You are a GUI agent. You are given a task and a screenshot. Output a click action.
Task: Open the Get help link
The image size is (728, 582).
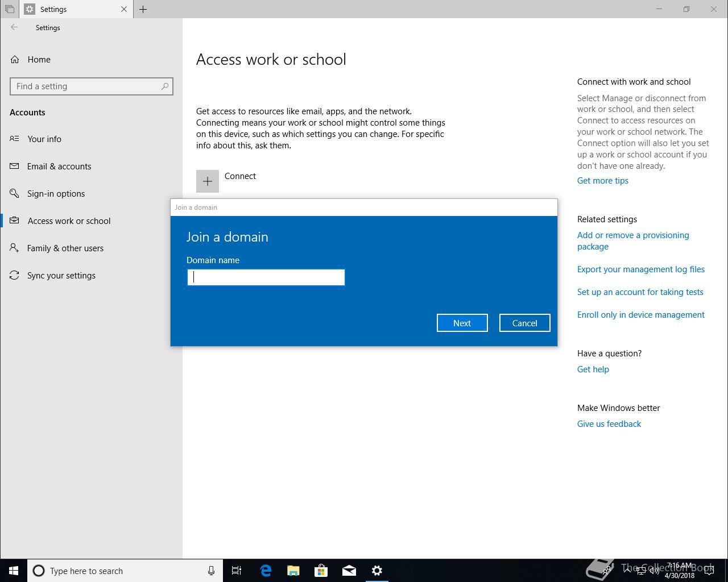593,369
